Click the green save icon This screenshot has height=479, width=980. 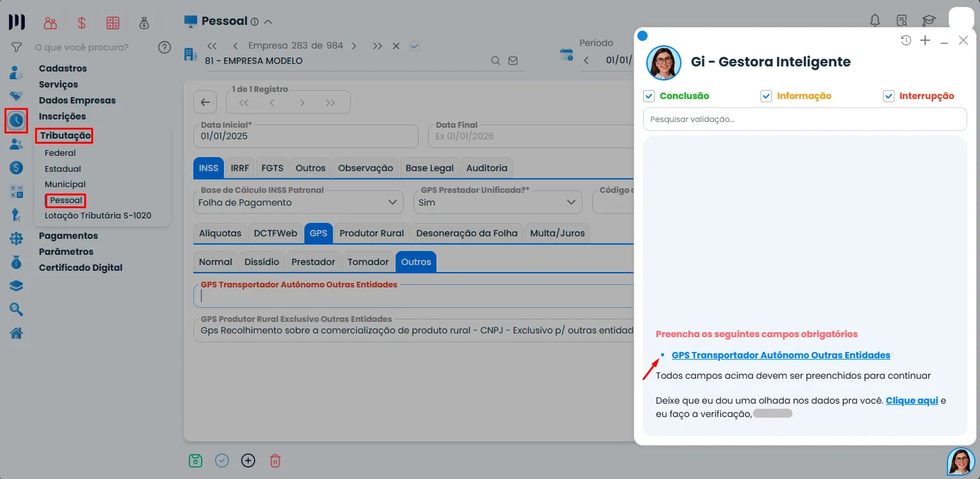coord(195,460)
